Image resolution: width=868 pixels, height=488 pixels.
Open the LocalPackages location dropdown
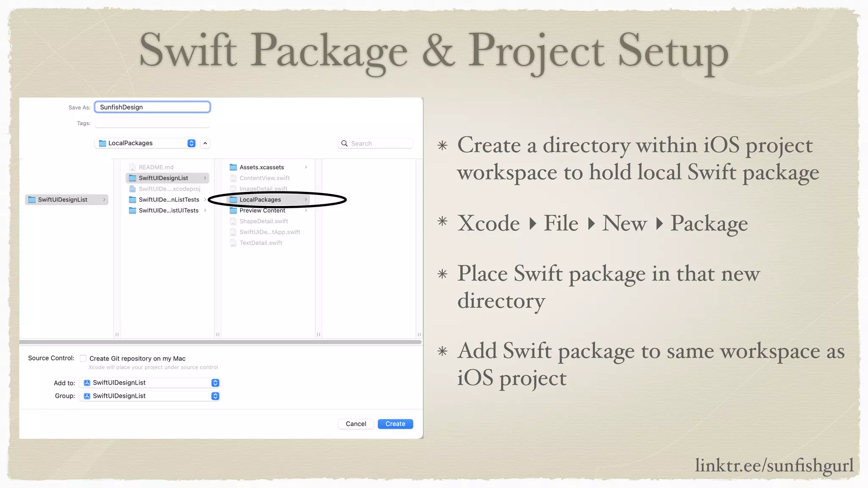pyautogui.click(x=145, y=143)
